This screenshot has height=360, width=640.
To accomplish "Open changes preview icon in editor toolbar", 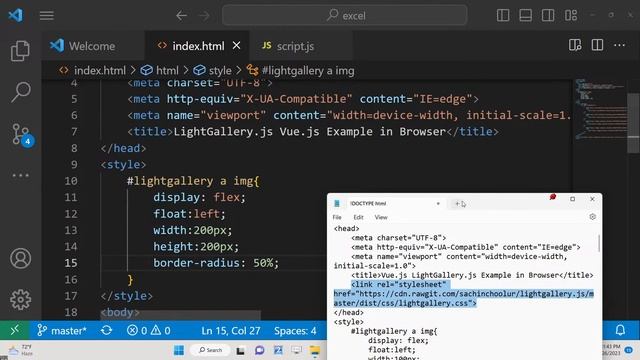I will point(575,45).
